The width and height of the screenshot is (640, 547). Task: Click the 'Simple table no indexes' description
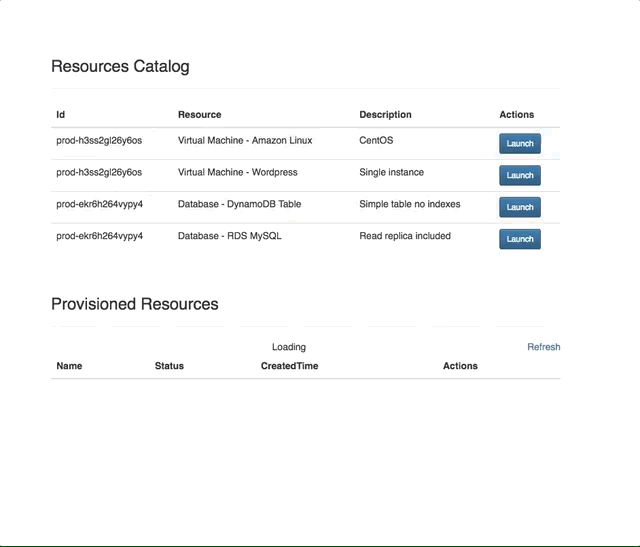click(x=410, y=204)
